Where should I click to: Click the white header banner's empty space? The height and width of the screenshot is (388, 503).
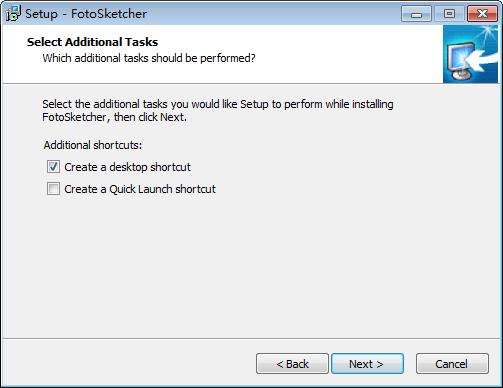point(347,54)
